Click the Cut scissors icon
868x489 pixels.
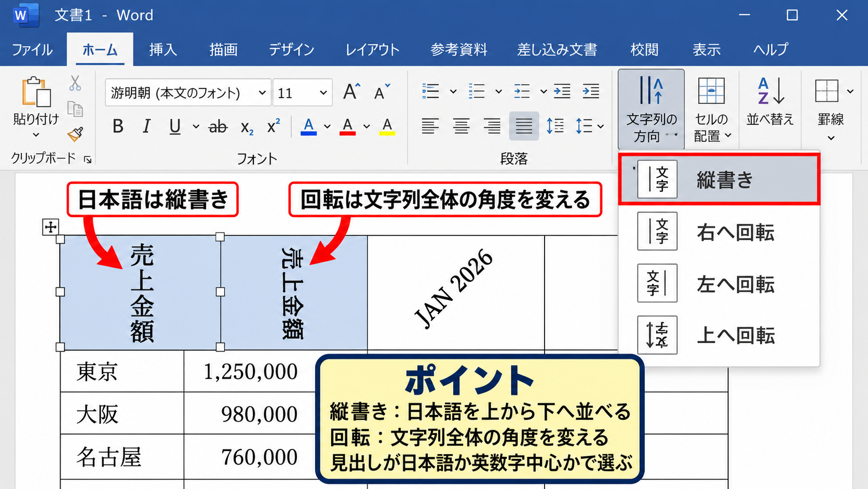pyautogui.click(x=75, y=83)
